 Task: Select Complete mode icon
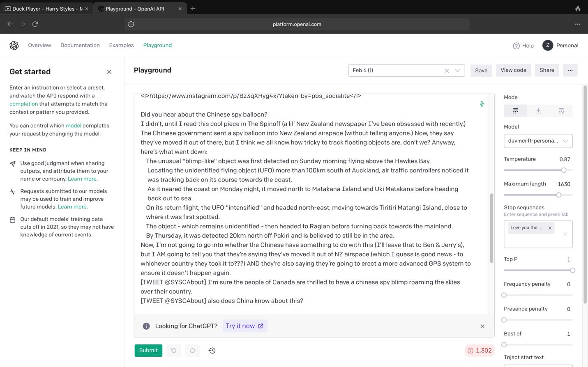(515, 111)
